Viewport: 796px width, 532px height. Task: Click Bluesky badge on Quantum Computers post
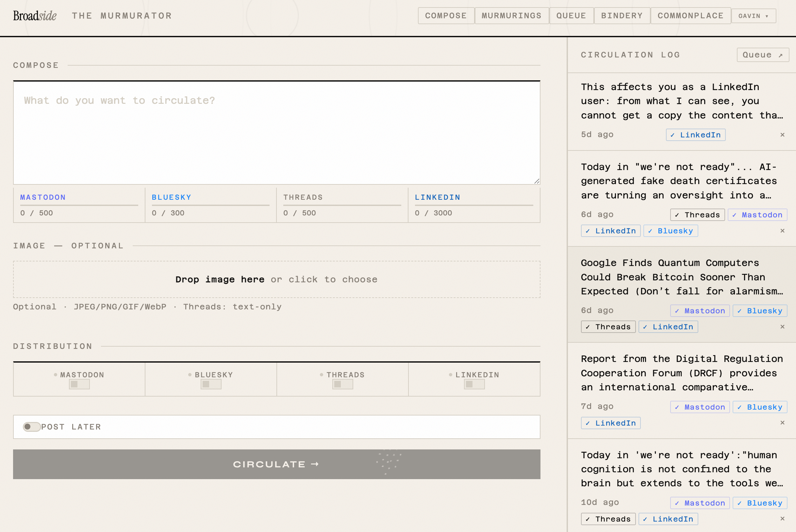(760, 311)
